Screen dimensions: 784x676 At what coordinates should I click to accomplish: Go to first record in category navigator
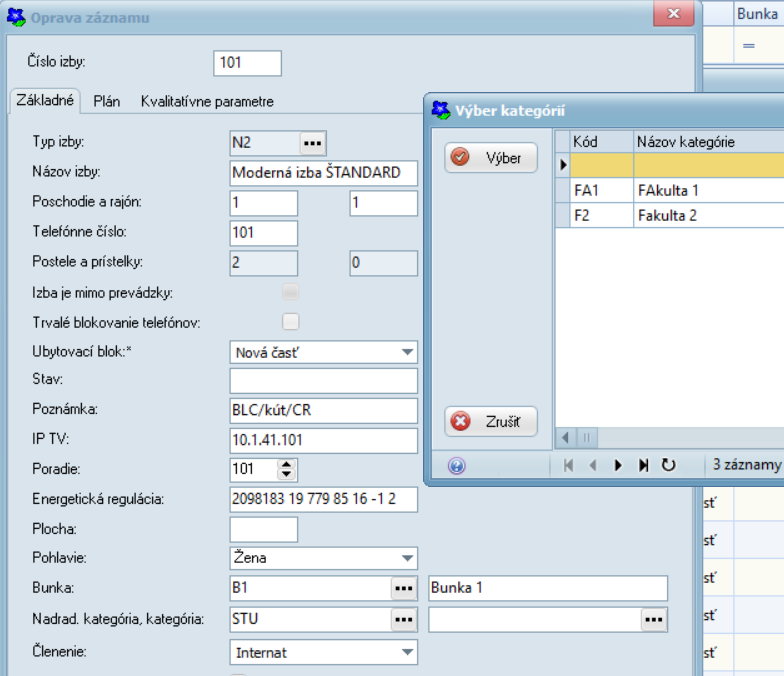569,465
